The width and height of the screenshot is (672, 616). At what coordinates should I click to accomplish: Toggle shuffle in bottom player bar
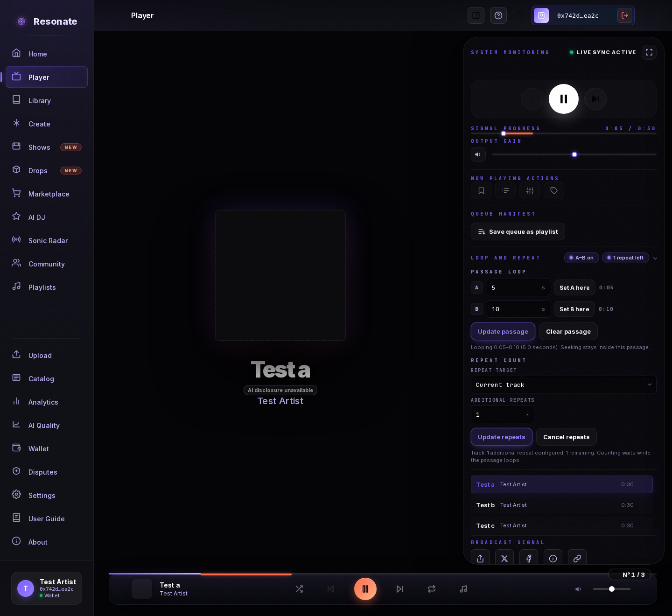(x=299, y=589)
